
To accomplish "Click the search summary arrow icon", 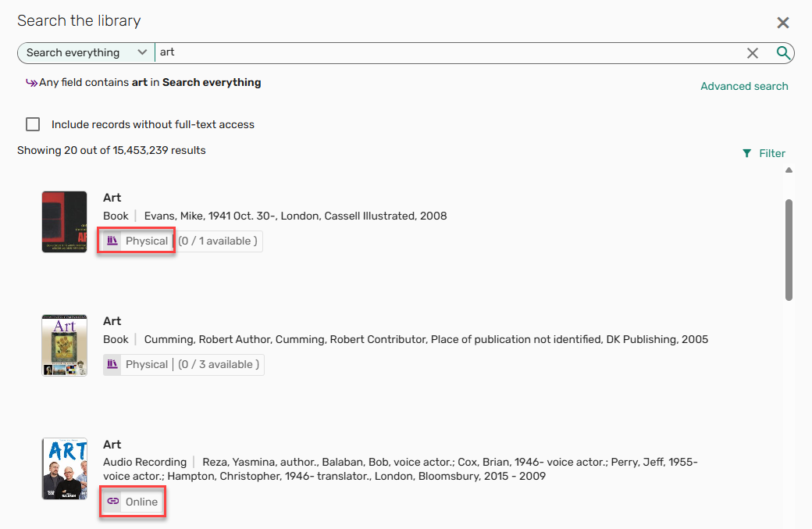I will [x=31, y=83].
